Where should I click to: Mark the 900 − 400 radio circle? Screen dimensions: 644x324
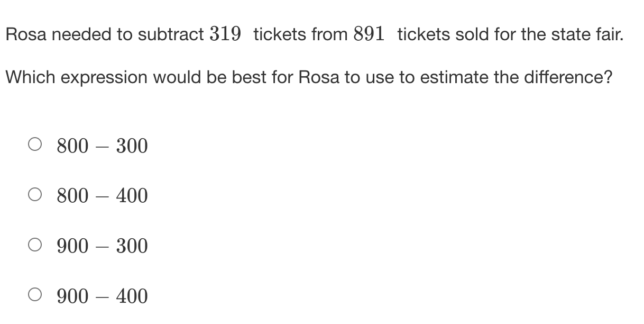(x=34, y=296)
